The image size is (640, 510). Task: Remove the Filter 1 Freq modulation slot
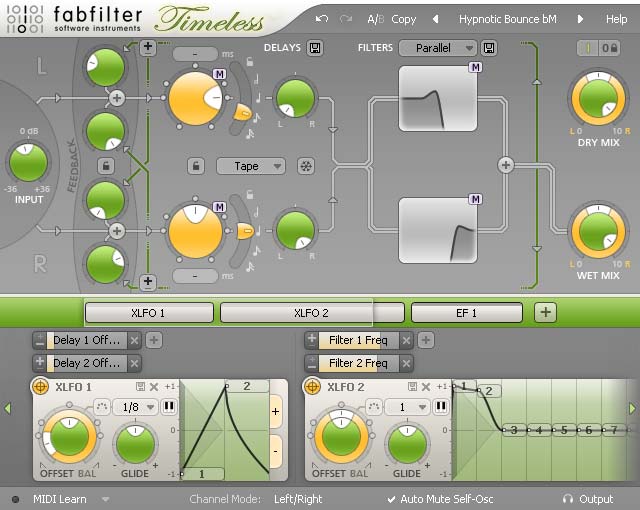[406, 340]
